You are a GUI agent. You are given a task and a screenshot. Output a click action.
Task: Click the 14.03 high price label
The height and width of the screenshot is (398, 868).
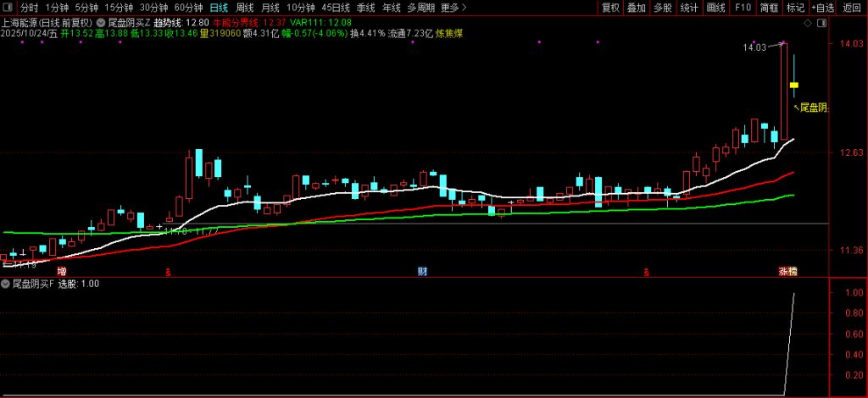[754, 47]
